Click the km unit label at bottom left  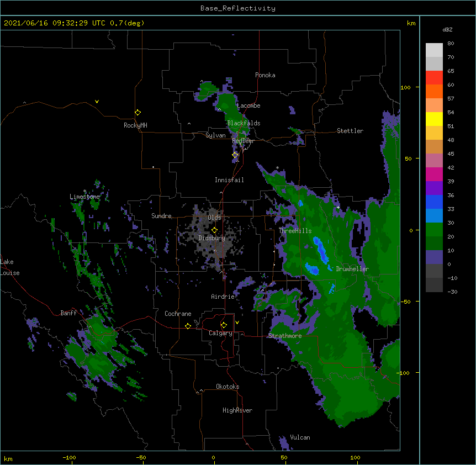click(x=8, y=459)
